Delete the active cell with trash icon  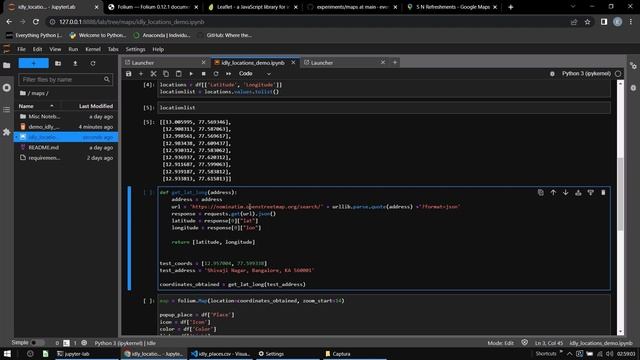pyautogui.click(x=603, y=193)
